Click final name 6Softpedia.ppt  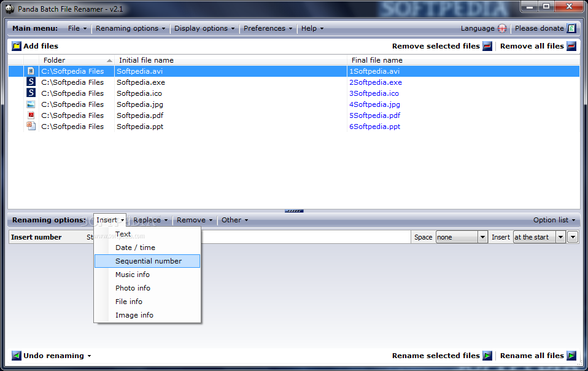click(x=374, y=127)
